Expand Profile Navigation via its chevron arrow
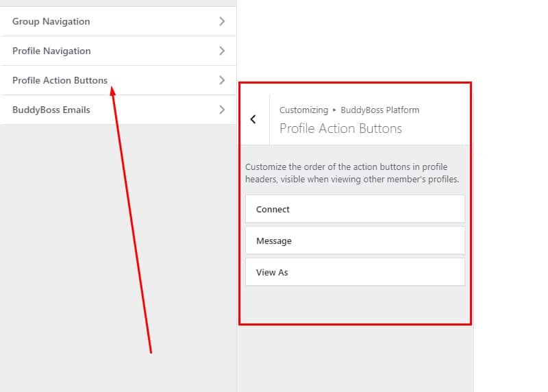The width and height of the screenshot is (548, 392). 222,51
